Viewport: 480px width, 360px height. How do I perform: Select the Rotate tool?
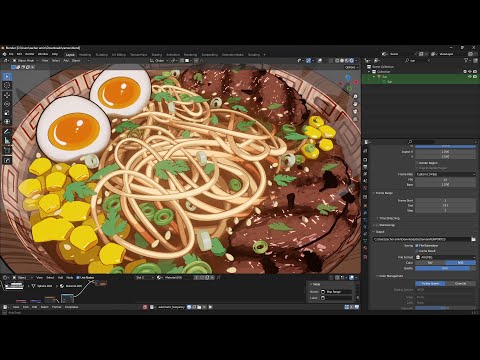click(7, 104)
